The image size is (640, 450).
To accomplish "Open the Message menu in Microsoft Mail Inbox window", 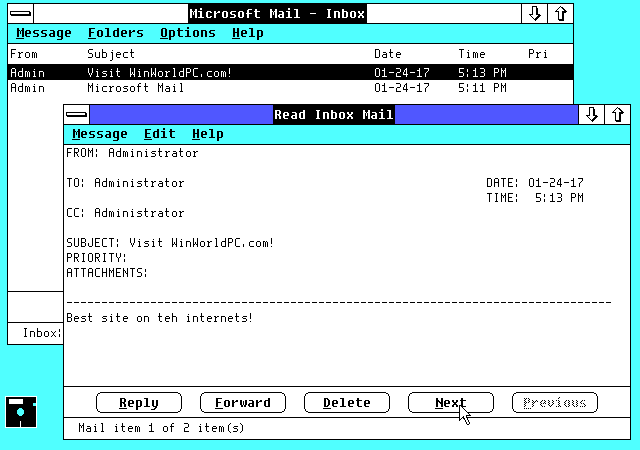I will (x=44, y=33).
